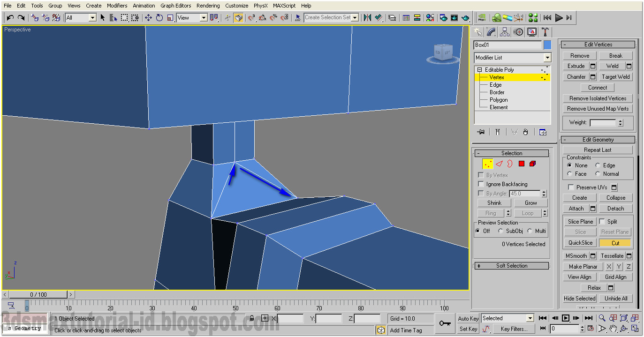Select the Edge sub-object level in the stack
Screen dimensions: 644x337
496,84
